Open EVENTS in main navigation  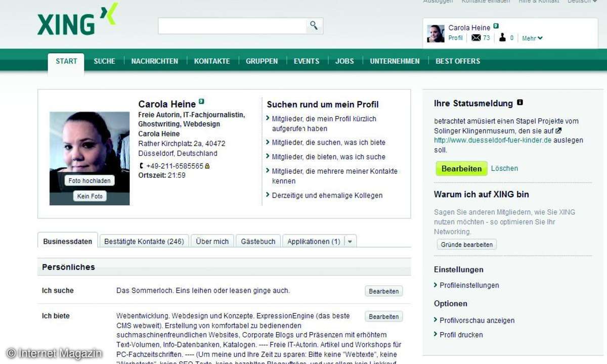click(x=307, y=61)
